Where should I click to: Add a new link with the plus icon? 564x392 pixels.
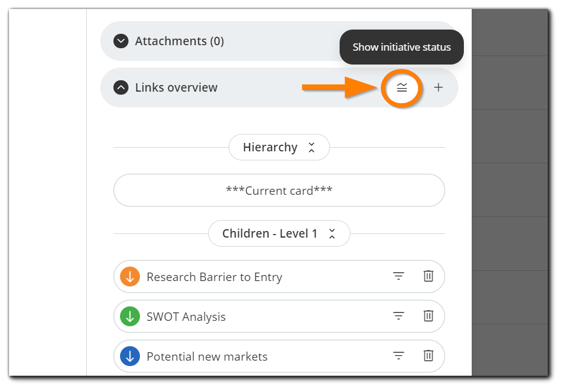coord(439,87)
